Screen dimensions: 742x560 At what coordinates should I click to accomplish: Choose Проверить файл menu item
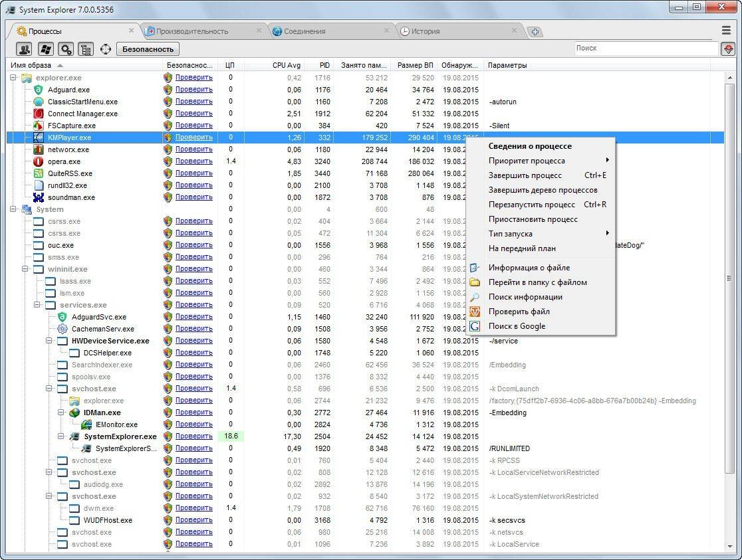(x=541, y=312)
